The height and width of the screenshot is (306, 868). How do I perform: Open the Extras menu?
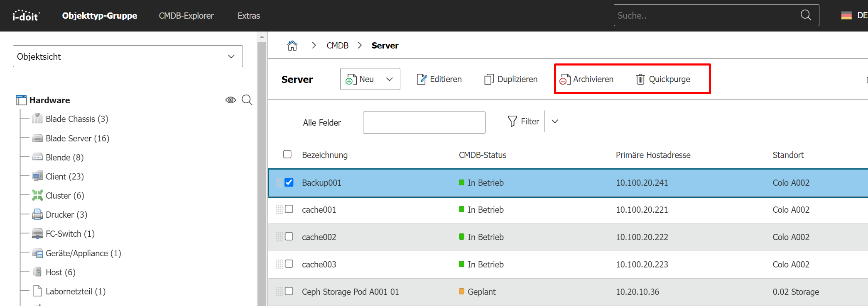(x=249, y=16)
